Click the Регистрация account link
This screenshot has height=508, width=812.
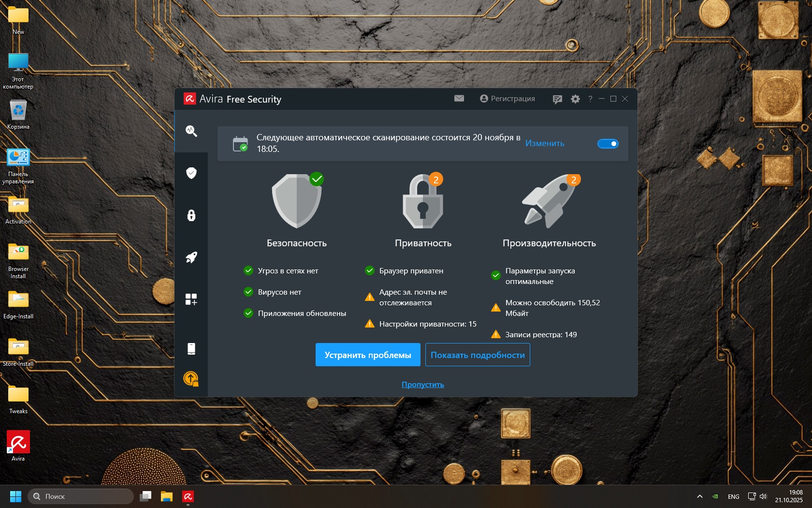(x=507, y=99)
